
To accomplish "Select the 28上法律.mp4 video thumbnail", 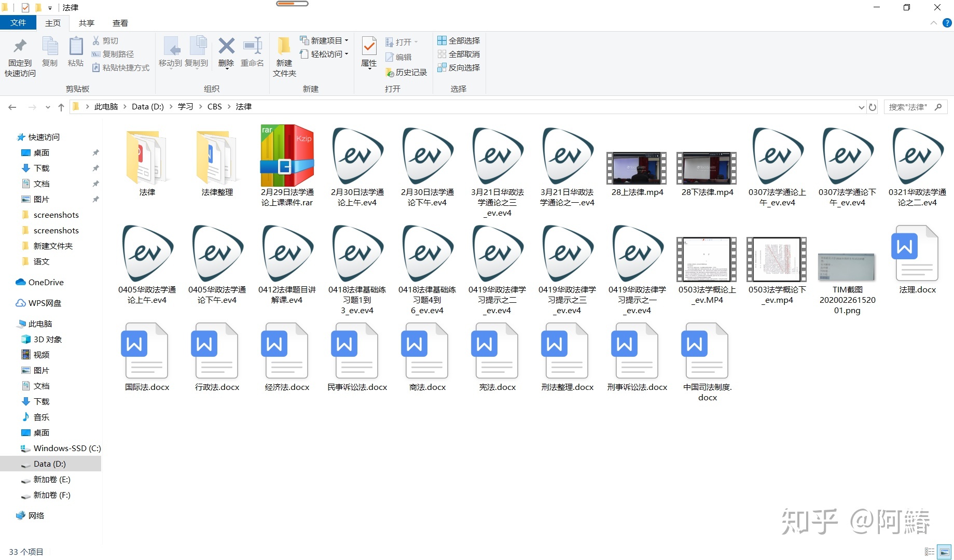I will [x=637, y=169].
